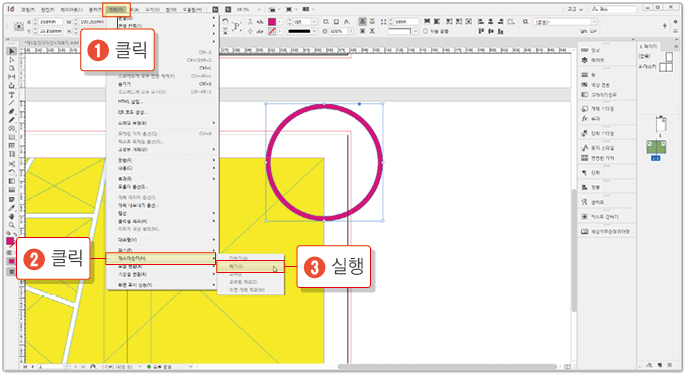This screenshot has height=375, width=685.
Task: Open the 레이아웃(L) Layout menu
Action: tap(71, 10)
